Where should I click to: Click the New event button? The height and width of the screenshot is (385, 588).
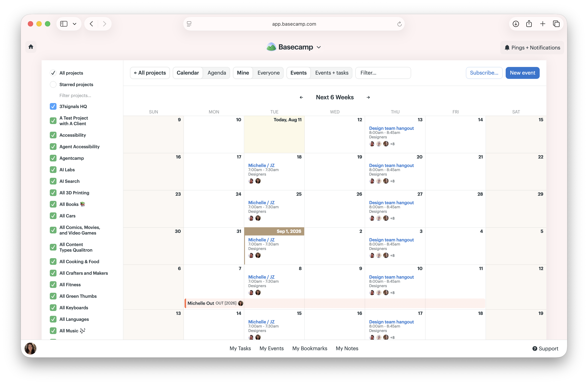click(x=523, y=73)
